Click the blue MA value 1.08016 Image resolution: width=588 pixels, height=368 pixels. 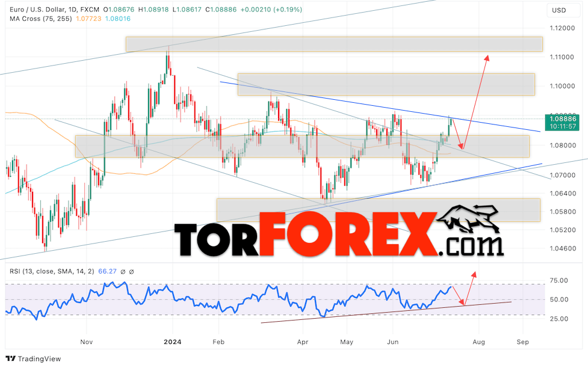118,19
